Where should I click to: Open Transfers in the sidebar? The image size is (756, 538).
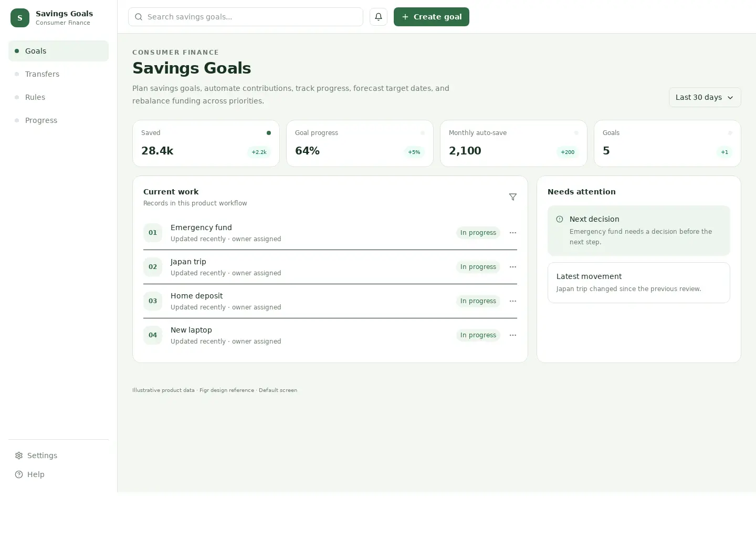[x=58, y=74]
